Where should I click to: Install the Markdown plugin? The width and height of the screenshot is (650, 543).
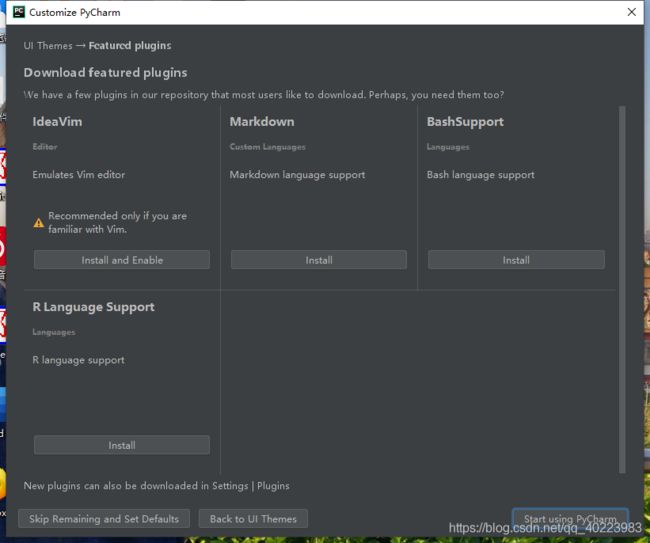click(x=319, y=260)
